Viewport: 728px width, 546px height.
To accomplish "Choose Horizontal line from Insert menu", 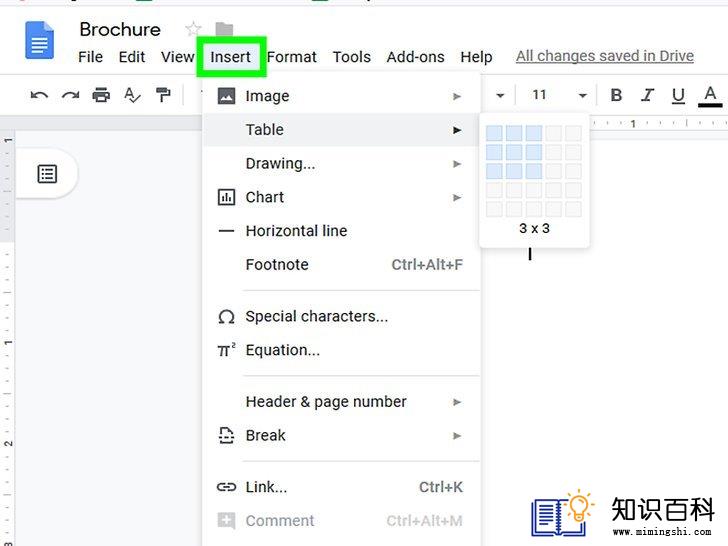I will [x=296, y=231].
